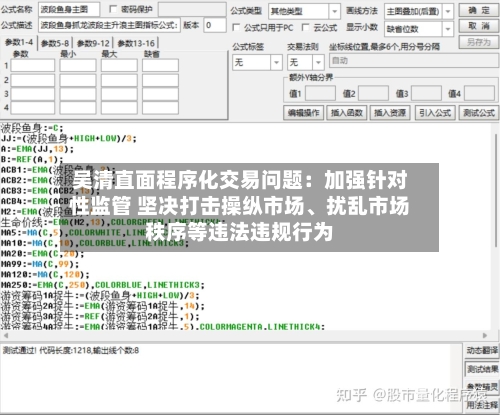Click code line starting 游资筹码3A捉牛
Image resolution: width=500 pixels, height=415 pixels.
coord(100,316)
